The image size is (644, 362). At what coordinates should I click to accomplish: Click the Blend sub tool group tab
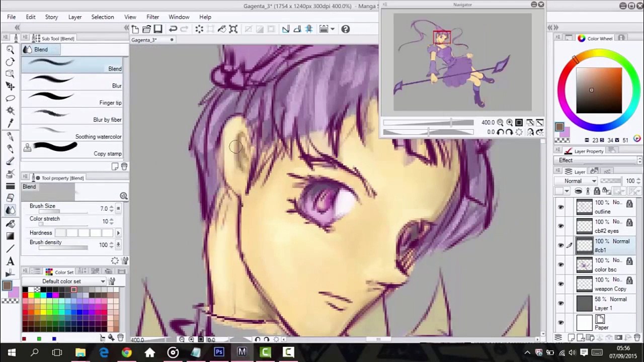point(41,49)
